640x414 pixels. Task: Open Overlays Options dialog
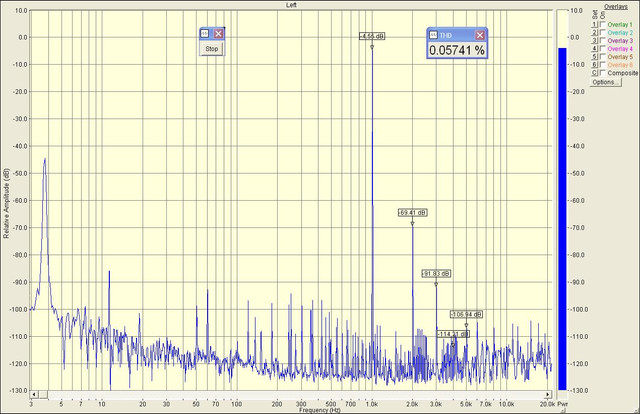click(x=606, y=82)
